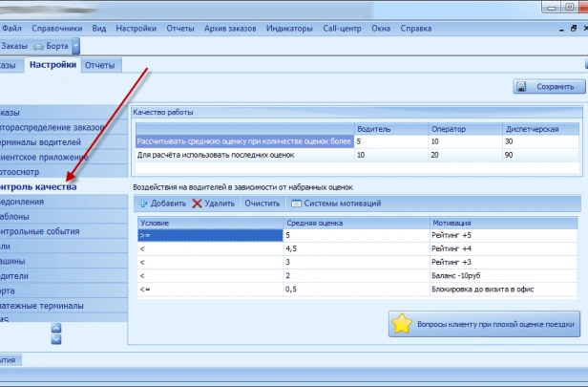This screenshot has height=387, width=588.
Task: Select Контроль качества in the sidebar
Action: click(x=38, y=187)
